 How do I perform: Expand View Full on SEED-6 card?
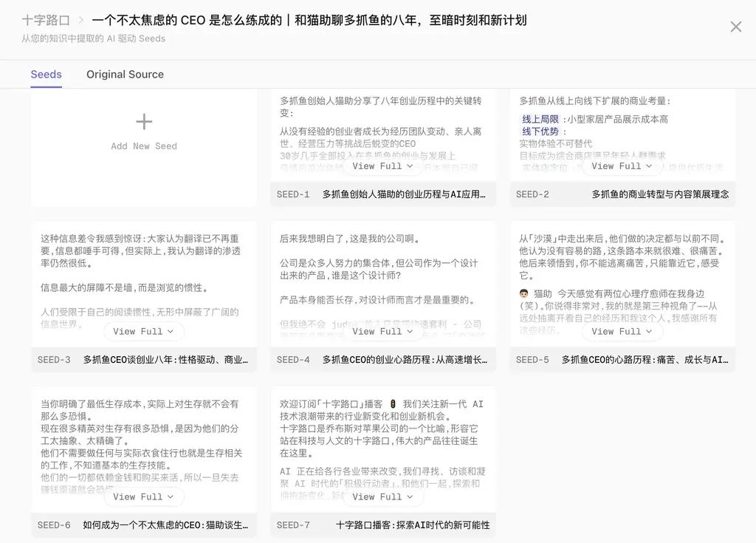[144, 497]
